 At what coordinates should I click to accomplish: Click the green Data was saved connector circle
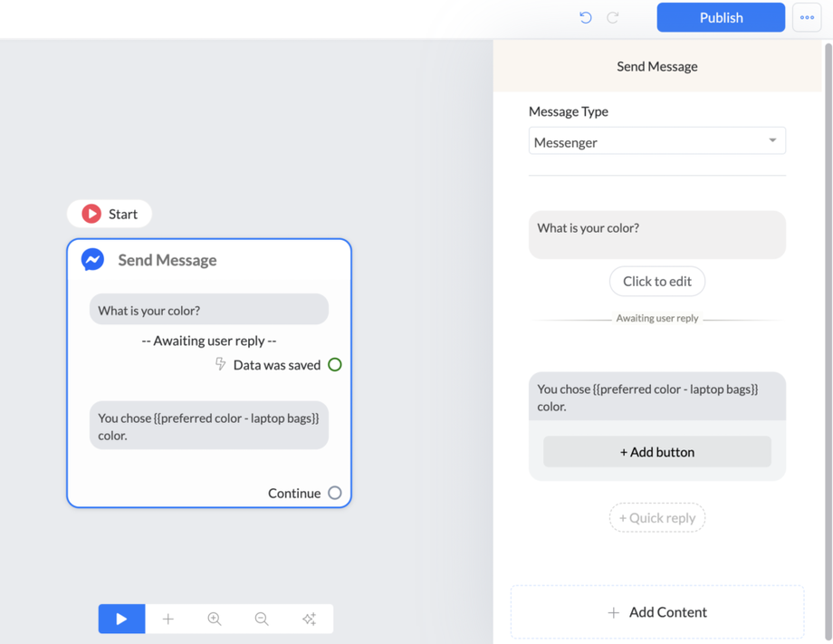[x=335, y=364]
